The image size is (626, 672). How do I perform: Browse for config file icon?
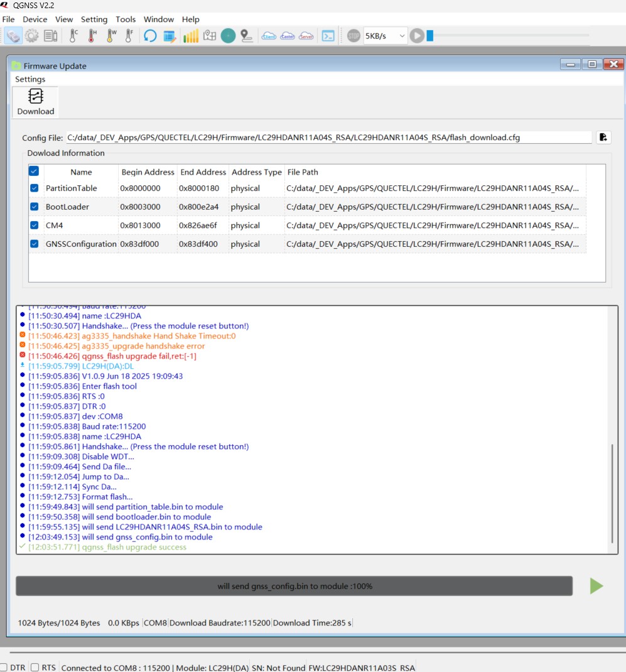coord(603,138)
